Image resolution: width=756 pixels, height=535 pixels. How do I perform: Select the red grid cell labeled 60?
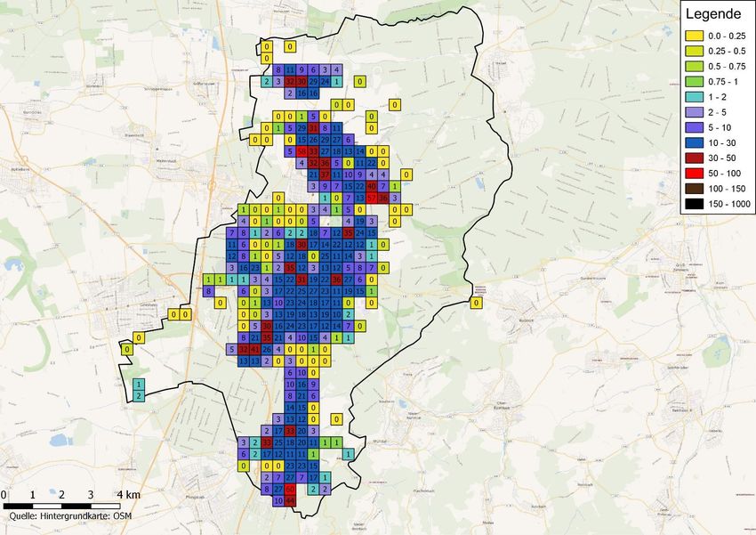pyautogui.click(x=291, y=489)
